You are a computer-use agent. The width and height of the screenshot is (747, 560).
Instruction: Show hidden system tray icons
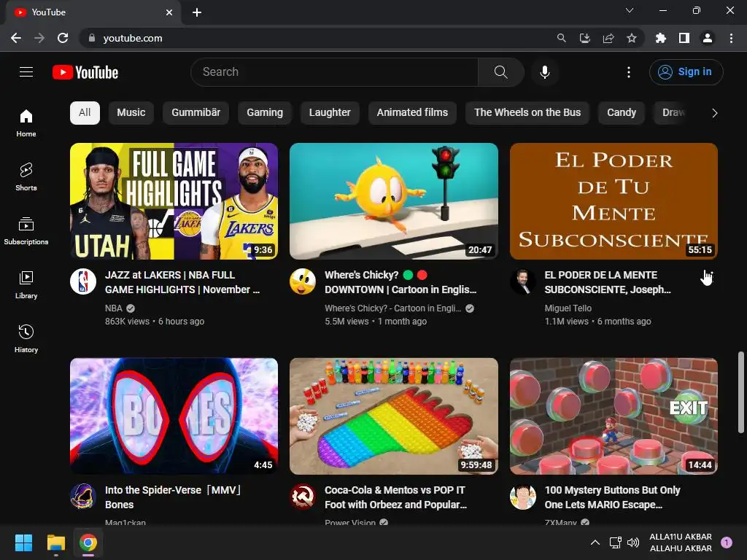(595, 542)
